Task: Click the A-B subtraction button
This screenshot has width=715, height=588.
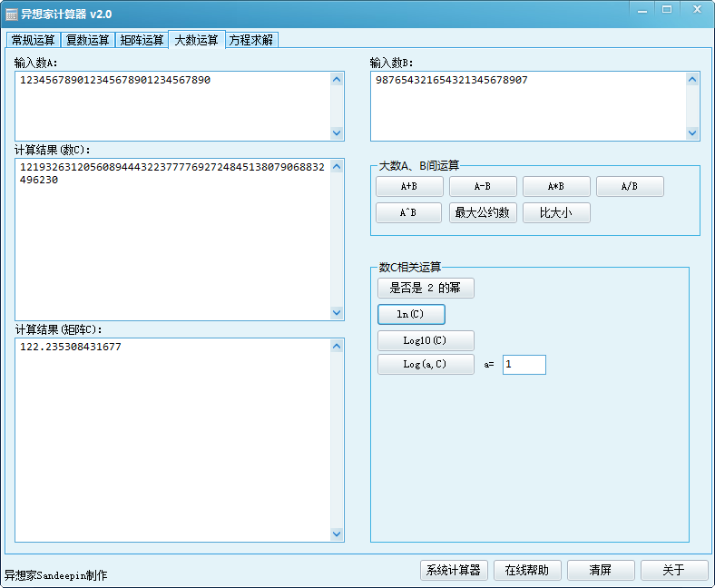Action: click(x=483, y=186)
